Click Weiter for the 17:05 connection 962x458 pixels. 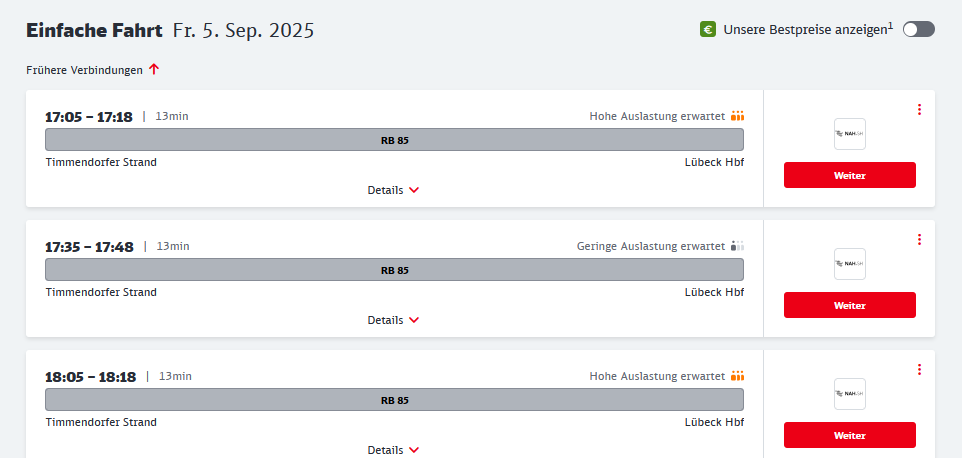(850, 175)
